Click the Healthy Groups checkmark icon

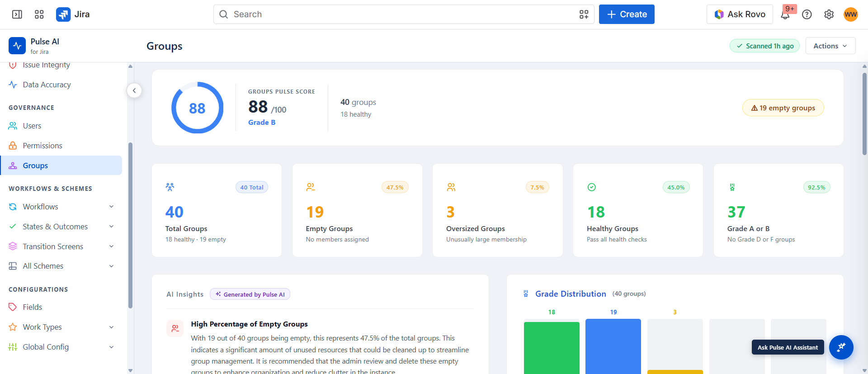(x=591, y=187)
